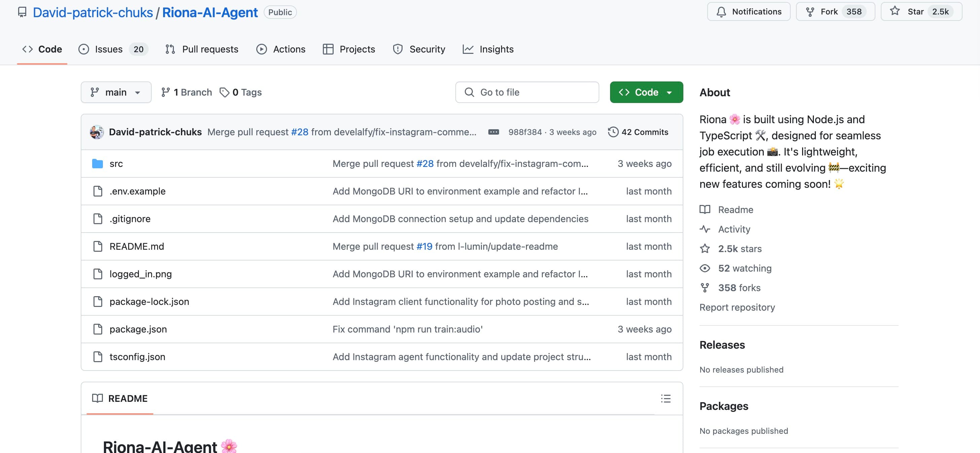Click the file icon for .gitignore
980x453 pixels.
[x=98, y=219]
